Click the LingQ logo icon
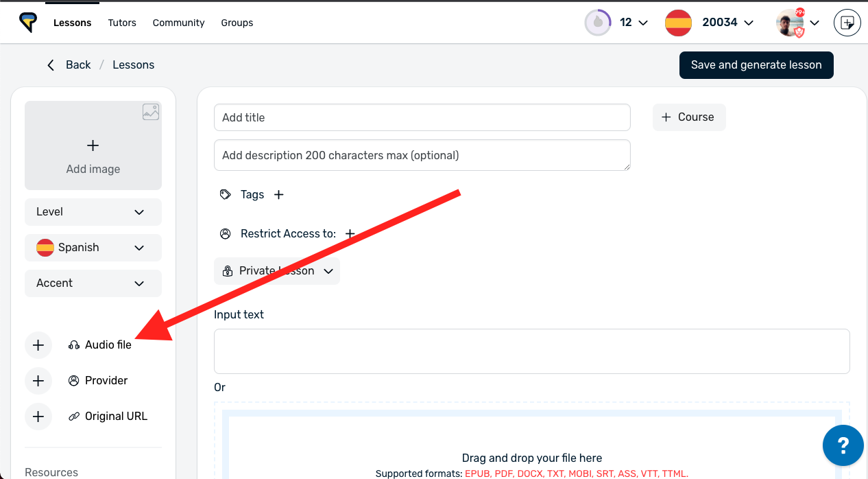Viewport: 868px width, 479px height. tap(28, 23)
